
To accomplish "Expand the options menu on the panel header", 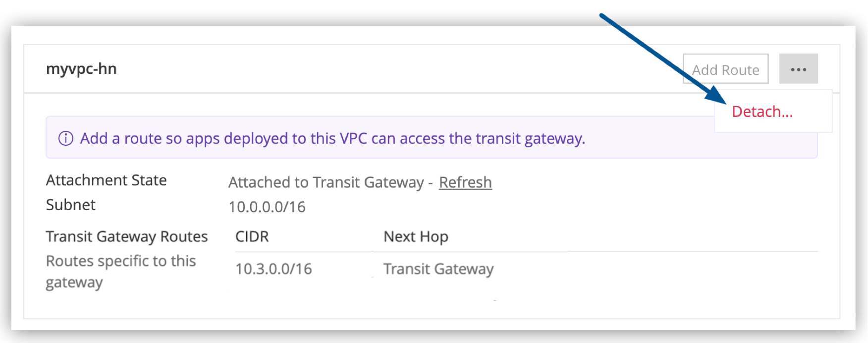I will [x=798, y=69].
